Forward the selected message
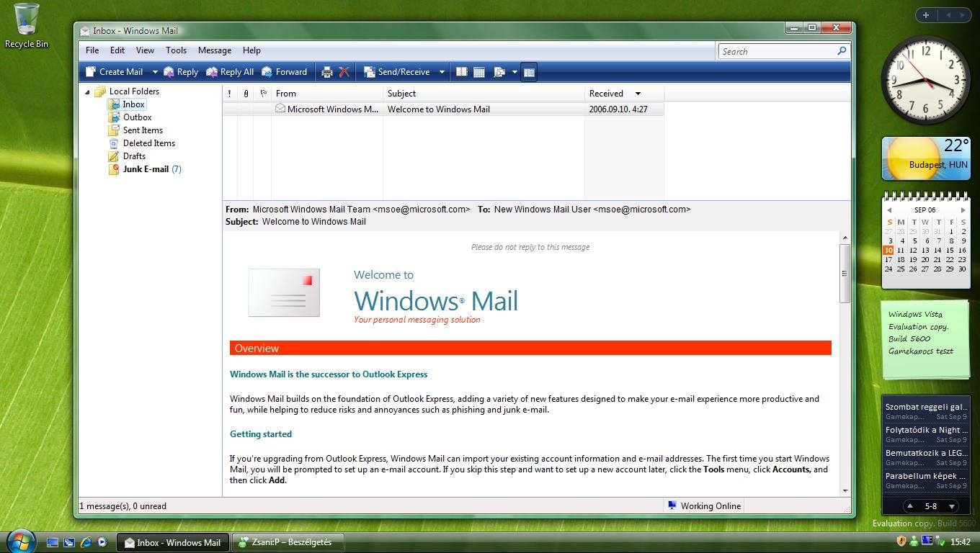The height and width of the screenshot is (553, 980). click(x=284, y=72)
